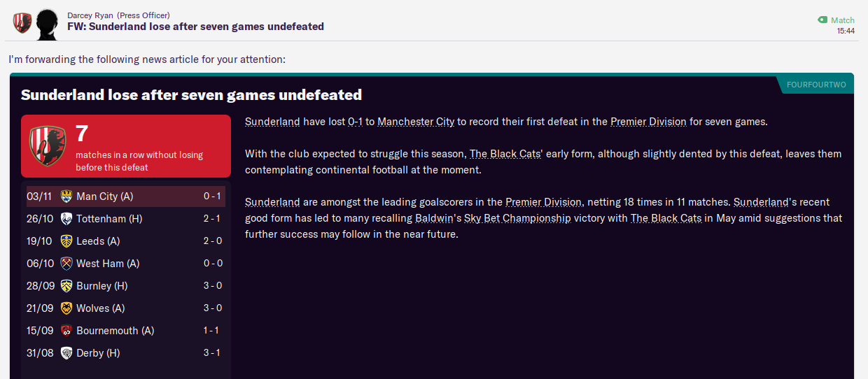868x379 pixels.
Task: Click the Baldwin name link
Action: tap(438, 218)
